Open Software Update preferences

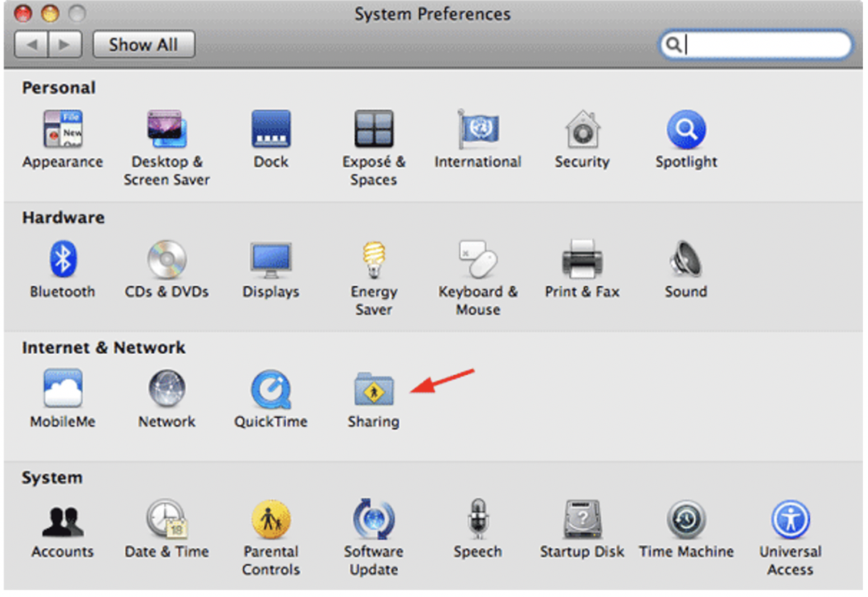coord(373,520)
